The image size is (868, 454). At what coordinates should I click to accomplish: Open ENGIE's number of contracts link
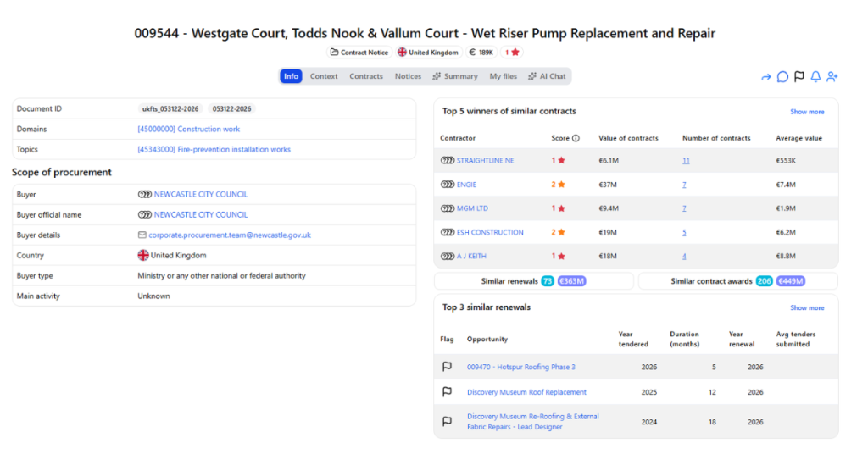click(684, 185)
